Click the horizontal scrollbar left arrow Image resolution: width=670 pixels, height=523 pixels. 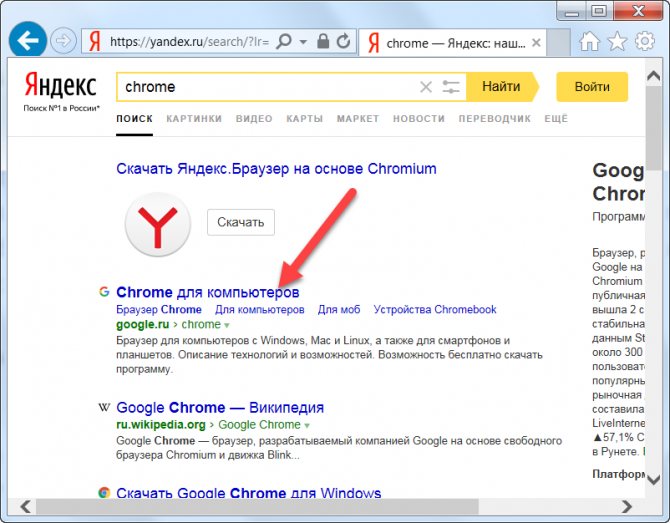pyautogui.click(x=26, y=507)
